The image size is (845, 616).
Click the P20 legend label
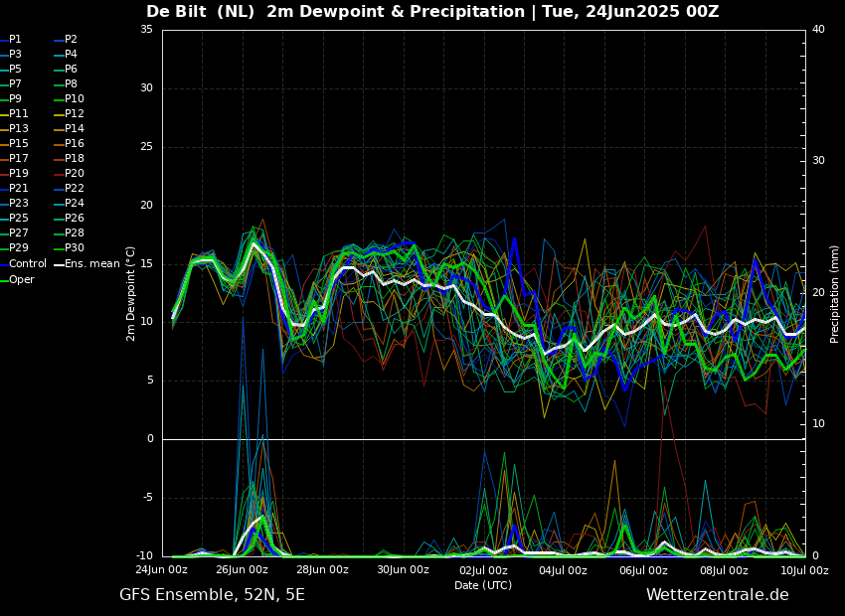click(74, 174)
